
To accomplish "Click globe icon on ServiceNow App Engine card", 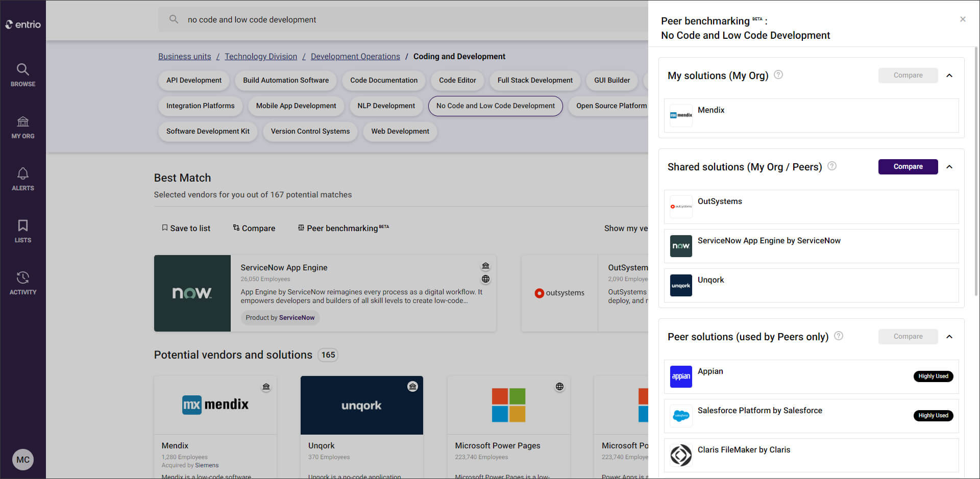I will tap(486, 279).
